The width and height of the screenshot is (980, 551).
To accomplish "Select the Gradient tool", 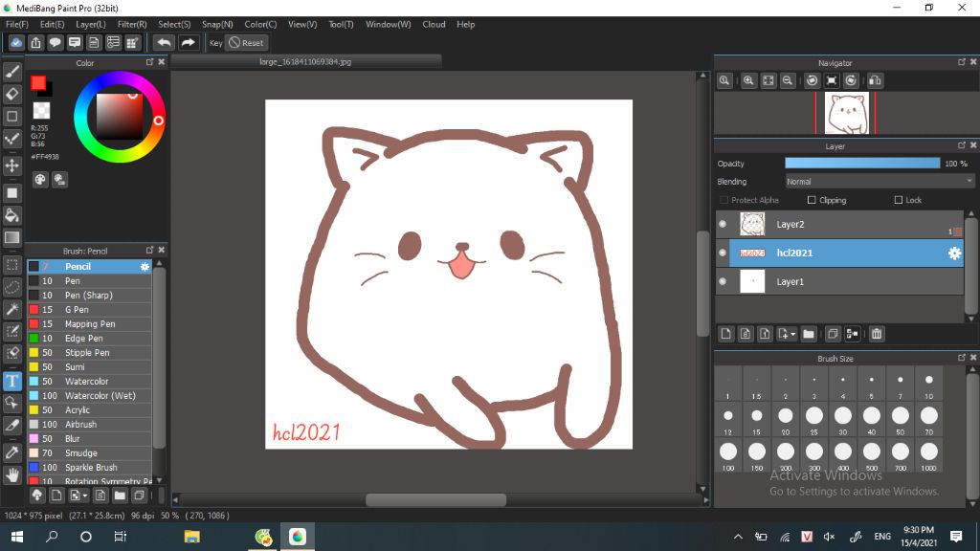I will (11, 237).
